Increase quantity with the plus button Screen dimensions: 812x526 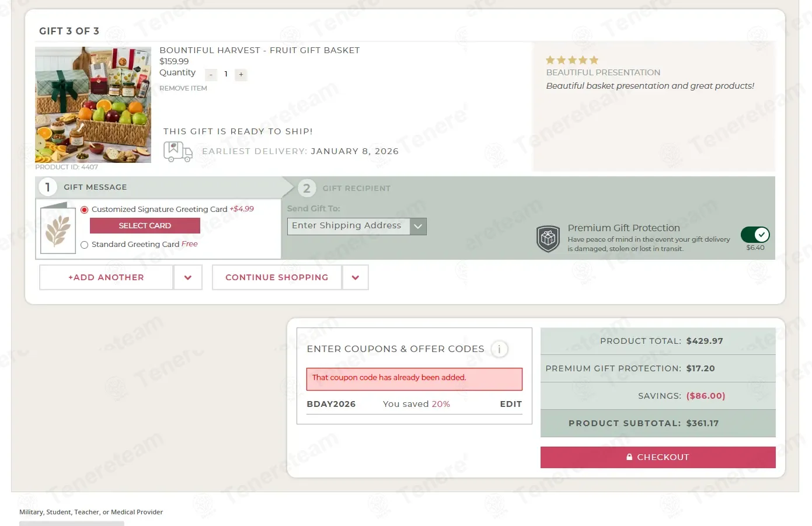point(241,75)
